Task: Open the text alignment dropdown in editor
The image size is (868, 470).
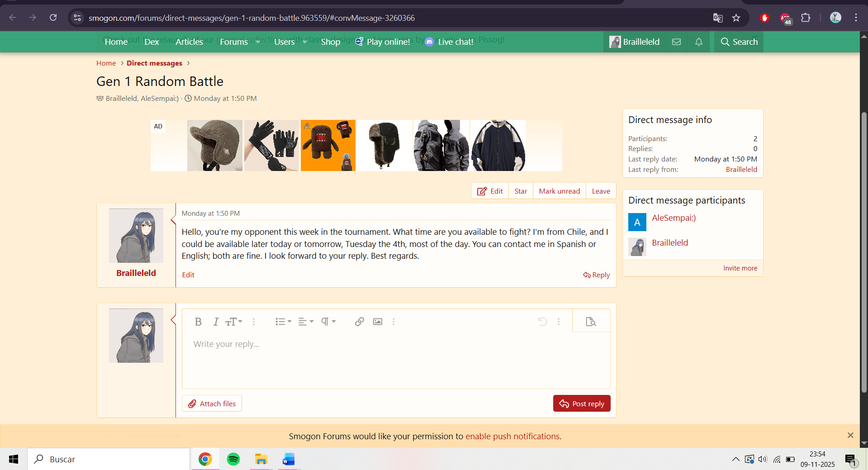Action: click(x=306, y=322)
